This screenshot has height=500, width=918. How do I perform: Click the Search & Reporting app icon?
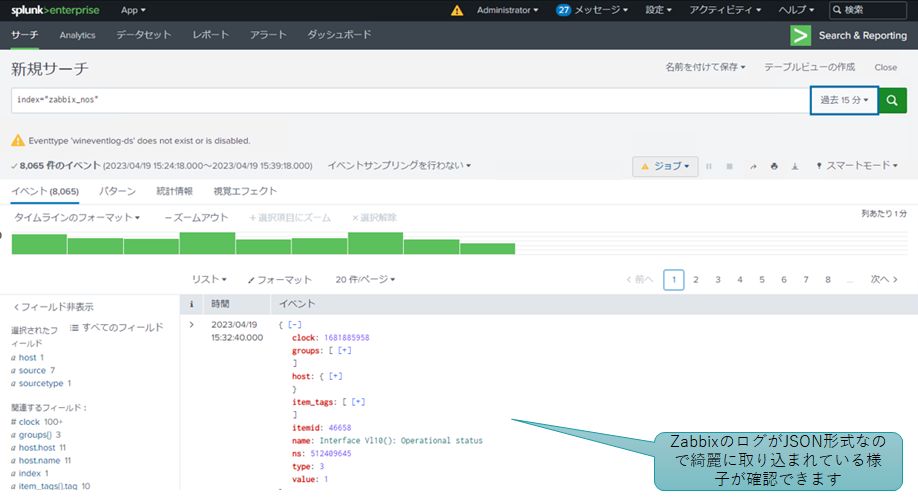click(x=800, y=35)
